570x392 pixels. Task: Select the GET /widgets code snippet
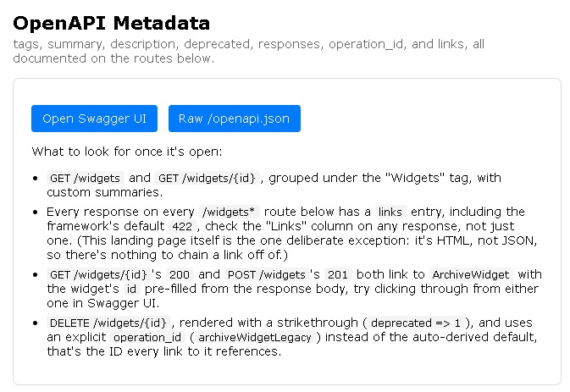click(85, 178)
